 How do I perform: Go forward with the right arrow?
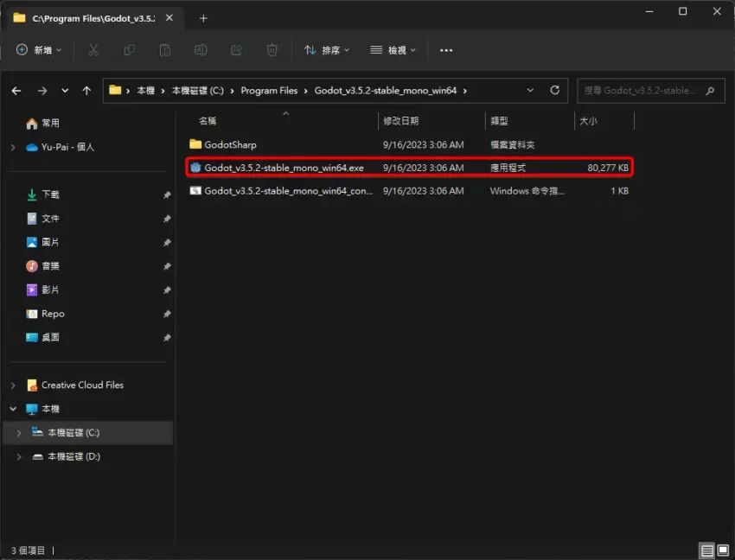pyautogui.click(x=42, y=91)
